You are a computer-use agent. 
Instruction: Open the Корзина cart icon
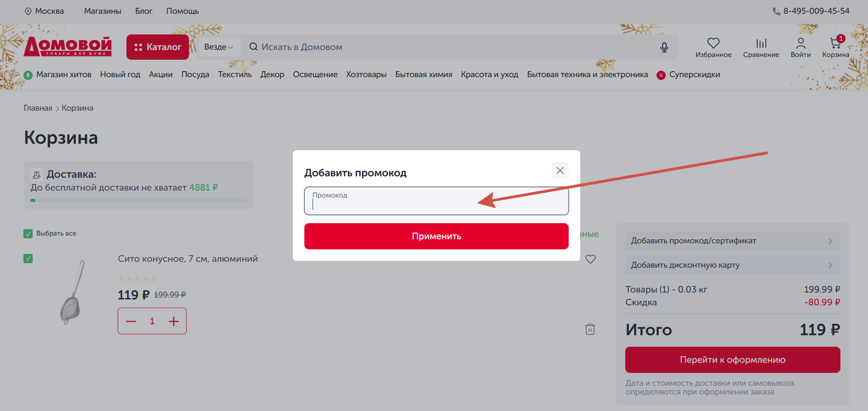(x=835, y=43)
